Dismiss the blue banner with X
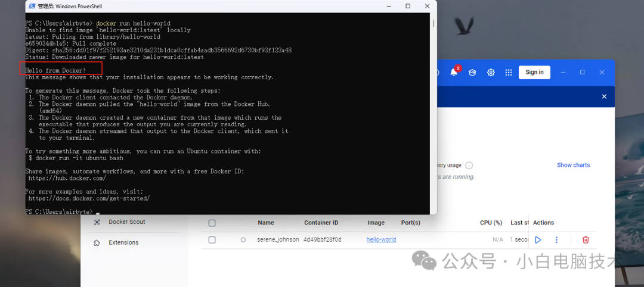Screen dimensions: 644x287 (604, 96)
